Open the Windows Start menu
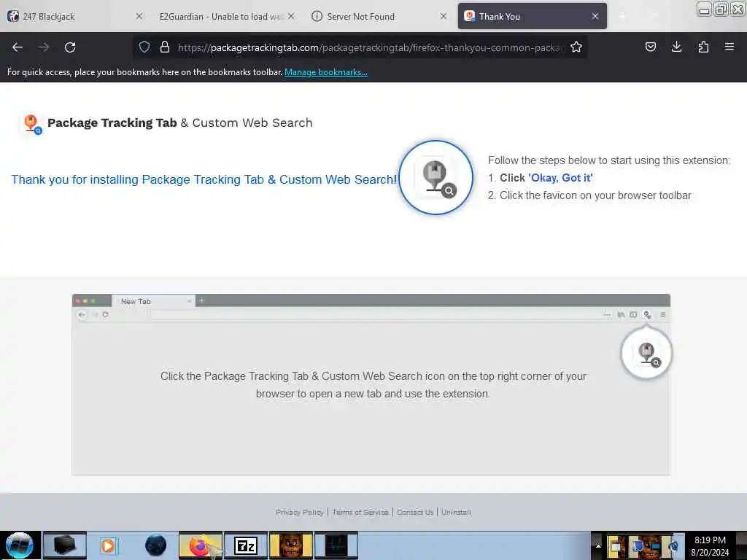The height and width of the screenshot is (560, 747). pyautogui.click(x=19, y=545)
